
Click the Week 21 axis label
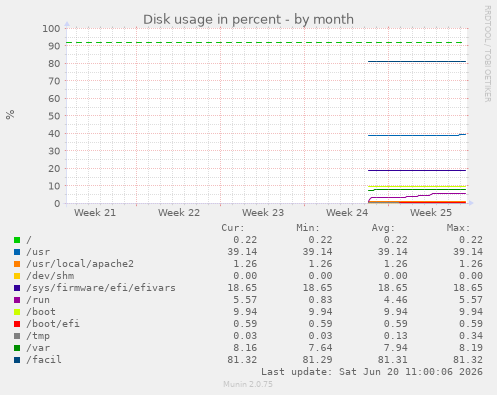(95, 213)
